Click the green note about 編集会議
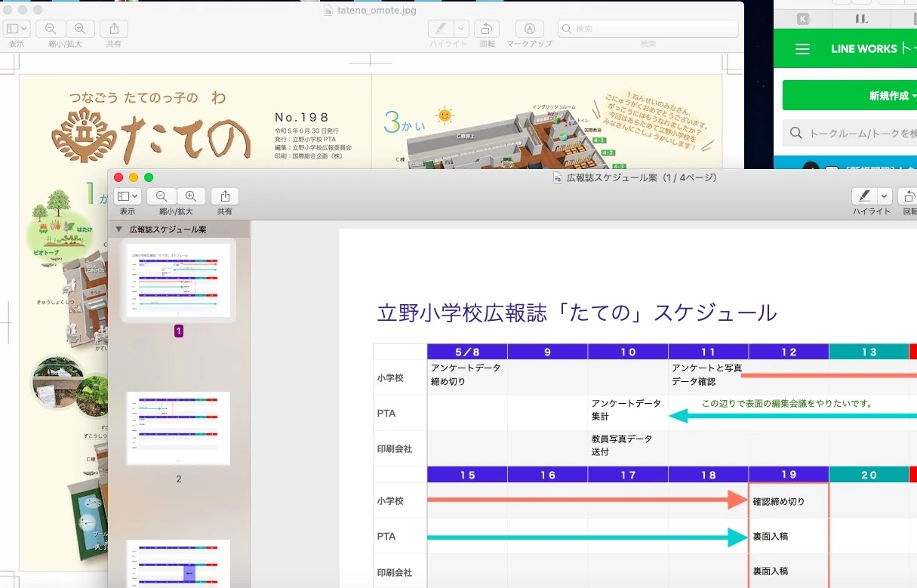This screenshot has height=588, width=917. point(786,403)
